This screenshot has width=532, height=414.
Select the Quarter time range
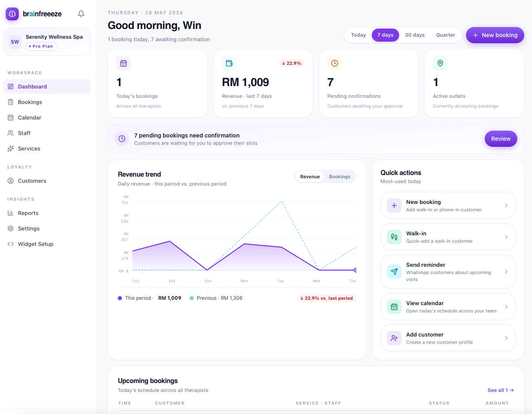pos(446,35)
